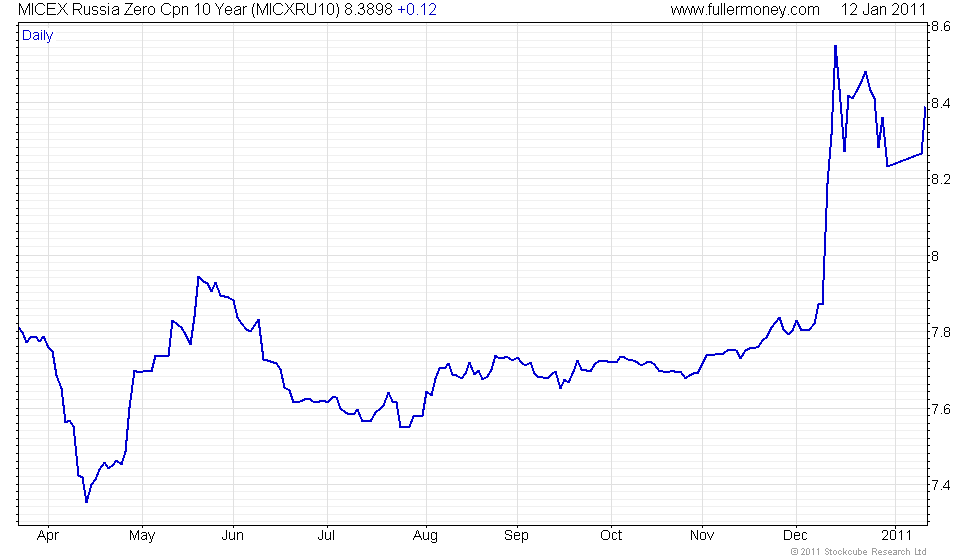
Task: Click the Jul x-axis label
Action: tap(326, 536)
